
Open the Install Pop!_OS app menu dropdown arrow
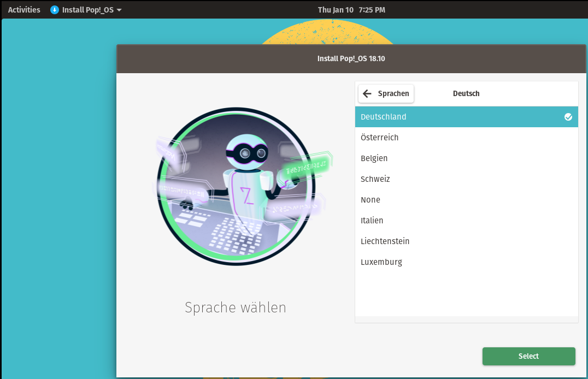point(119,10)
